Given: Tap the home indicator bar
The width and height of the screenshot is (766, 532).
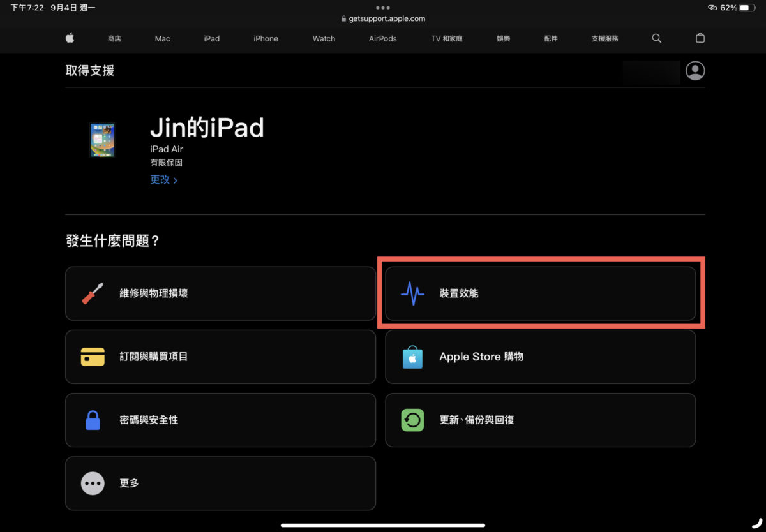Looking at the screenshot, I should (383, 525).
